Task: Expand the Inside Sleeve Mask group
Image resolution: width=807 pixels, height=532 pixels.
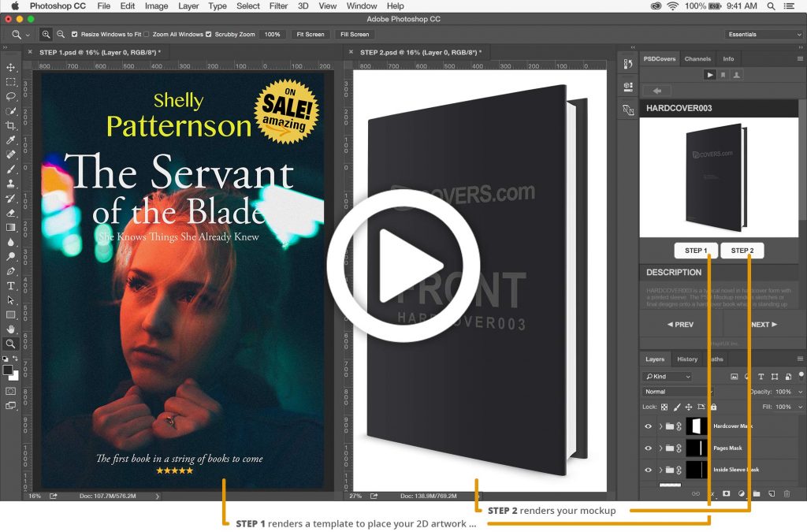Action: tap(660, 470)
